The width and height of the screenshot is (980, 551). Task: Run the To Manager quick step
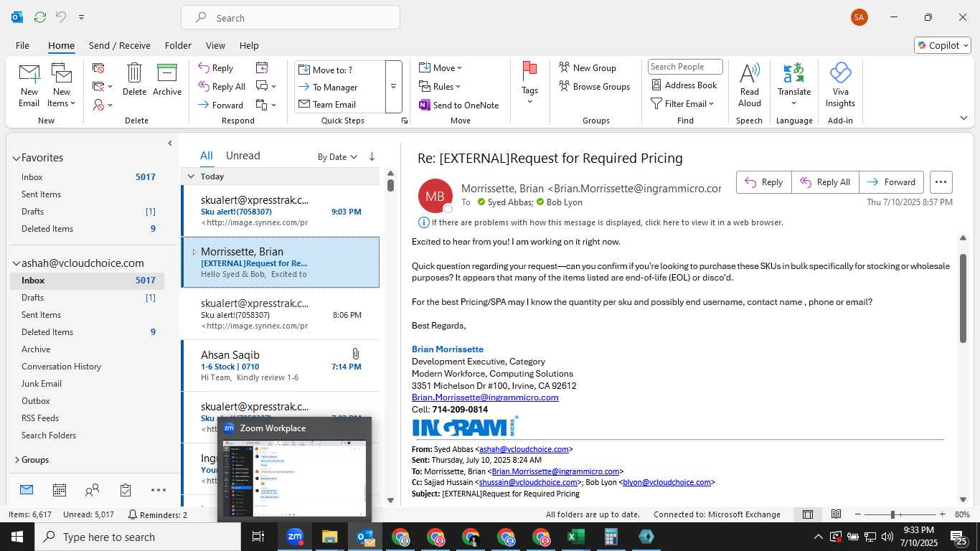tap(335, 87)
